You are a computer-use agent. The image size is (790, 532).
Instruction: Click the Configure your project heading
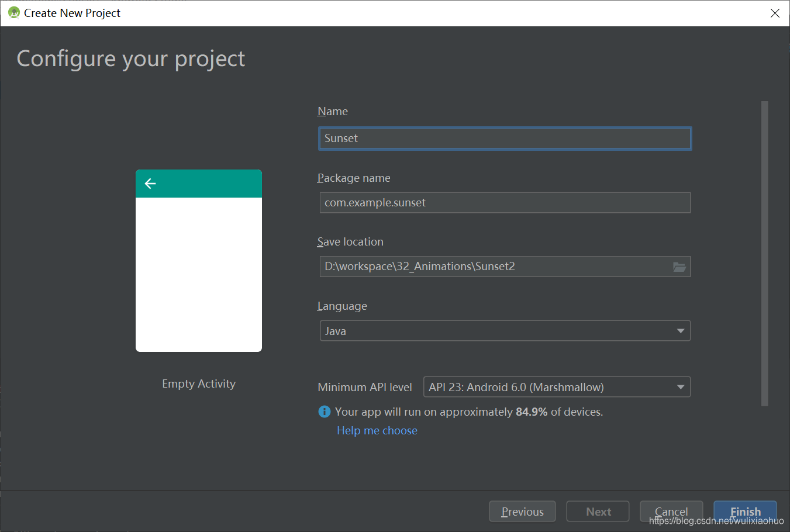(131, 59)
